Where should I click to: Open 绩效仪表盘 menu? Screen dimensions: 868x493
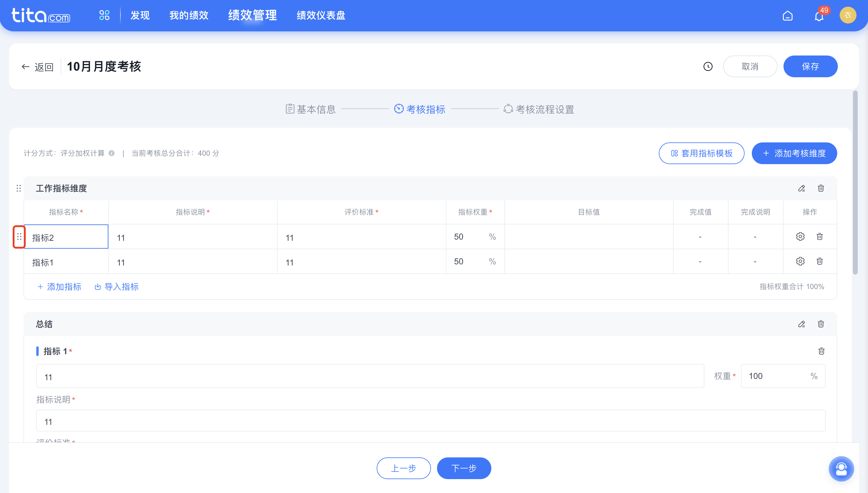pyautogui.click(x=321, y=15)
